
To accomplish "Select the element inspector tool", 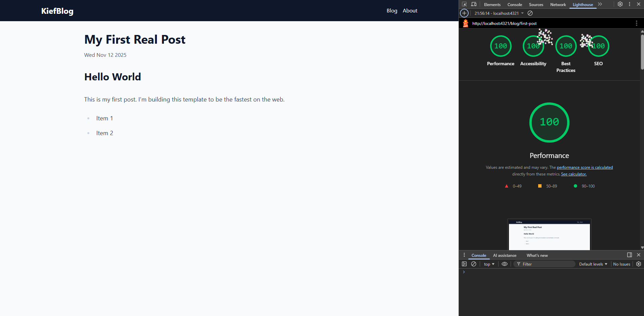I will coord(464,4).
